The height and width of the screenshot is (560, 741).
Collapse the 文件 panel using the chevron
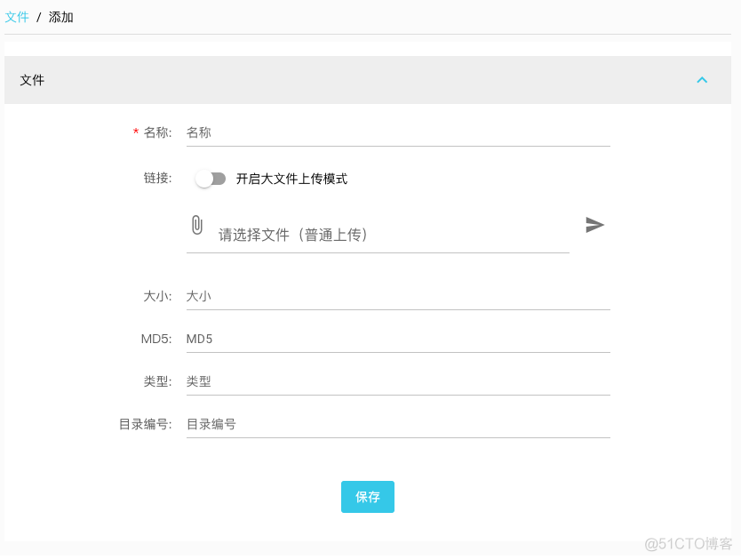tap(702, 79)
